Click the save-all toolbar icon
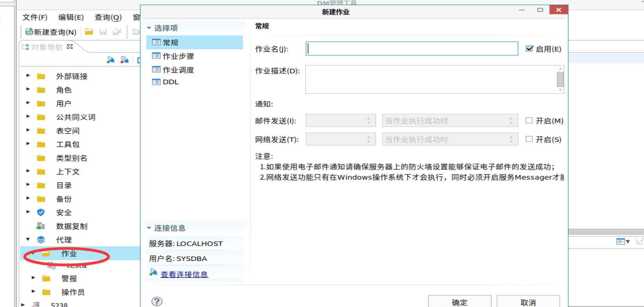The height and width of the screenshot is (307, 644). (117, 31)
